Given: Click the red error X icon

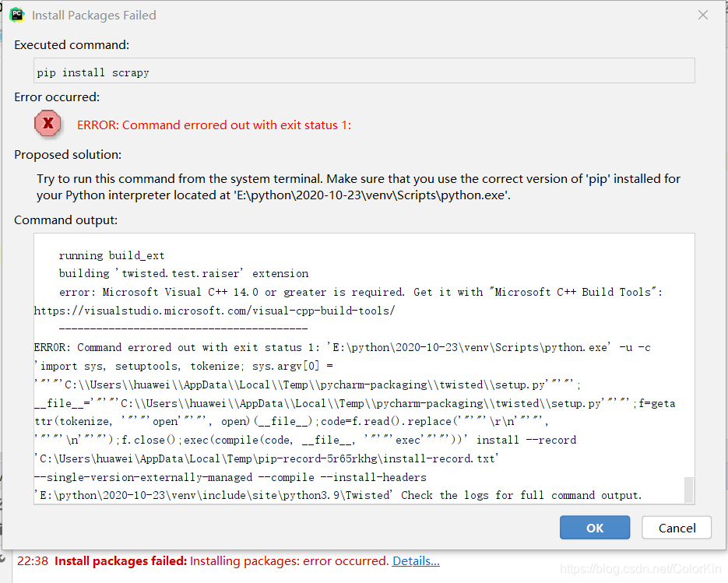Looking at the screenshot, I should click(x=47, y=124).
